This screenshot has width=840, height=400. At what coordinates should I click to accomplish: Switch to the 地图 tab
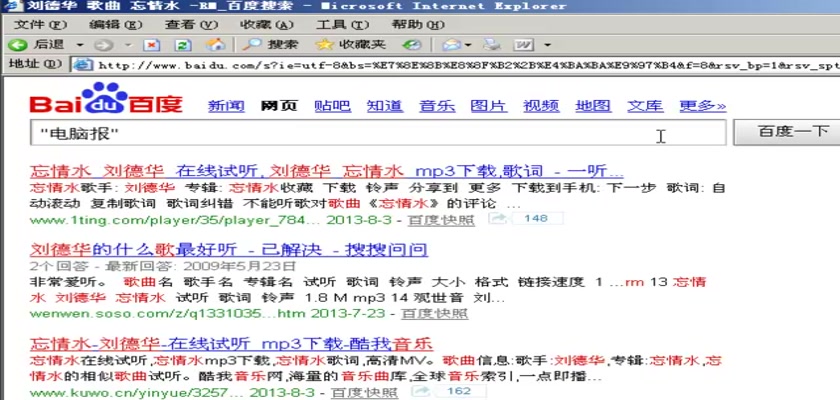tap(593, 106)
